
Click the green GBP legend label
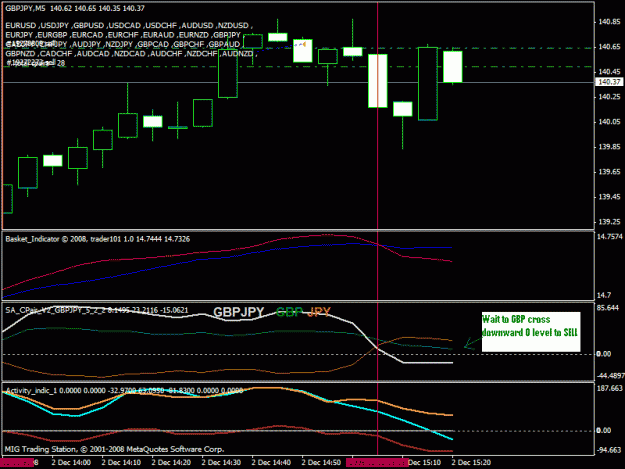point(289,312)
